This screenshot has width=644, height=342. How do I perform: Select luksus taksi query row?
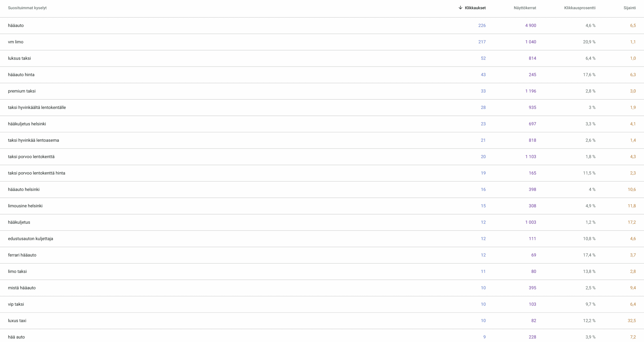(19, 58)
